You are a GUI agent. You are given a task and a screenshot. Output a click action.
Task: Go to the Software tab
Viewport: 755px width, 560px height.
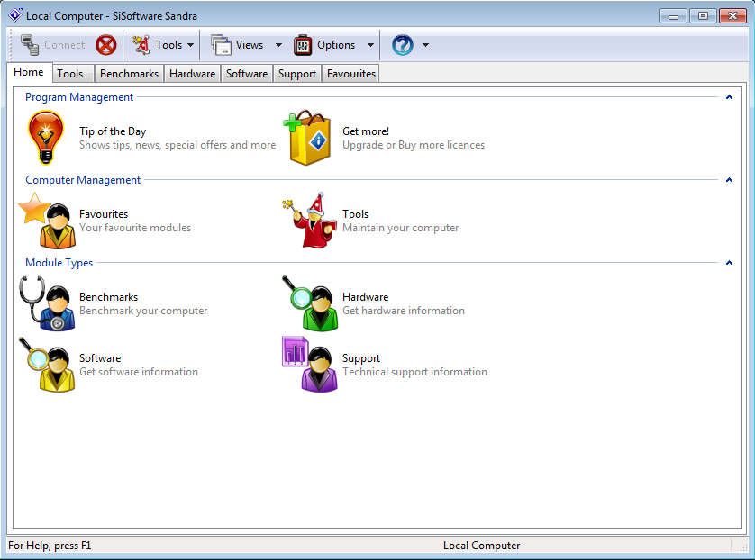(x=247, y=74)
